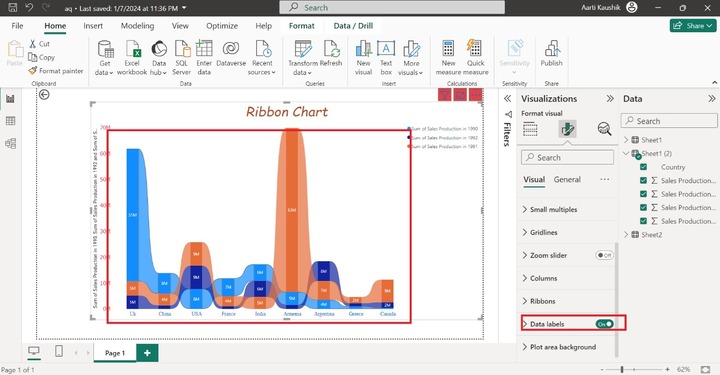720x375 pixels.
Task: Insert a Text box
Action: tap(386, 58)
